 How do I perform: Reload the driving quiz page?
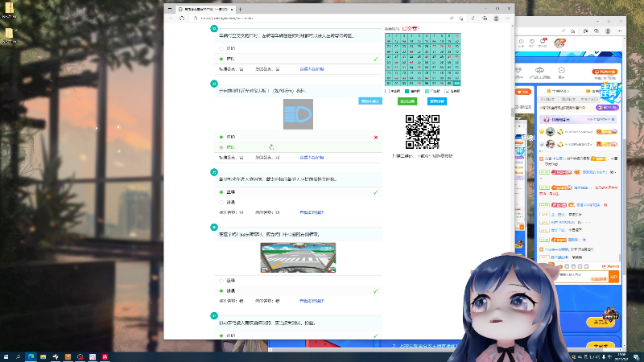(x=182, y=19)
